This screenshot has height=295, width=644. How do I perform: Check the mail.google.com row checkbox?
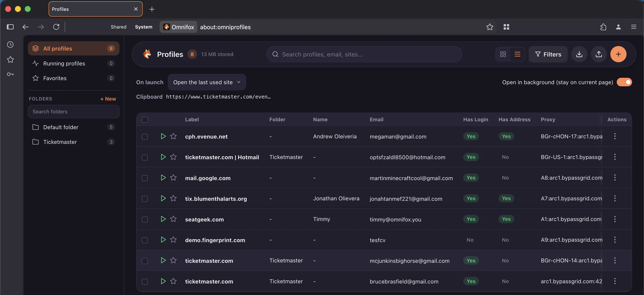click(145, 178)
